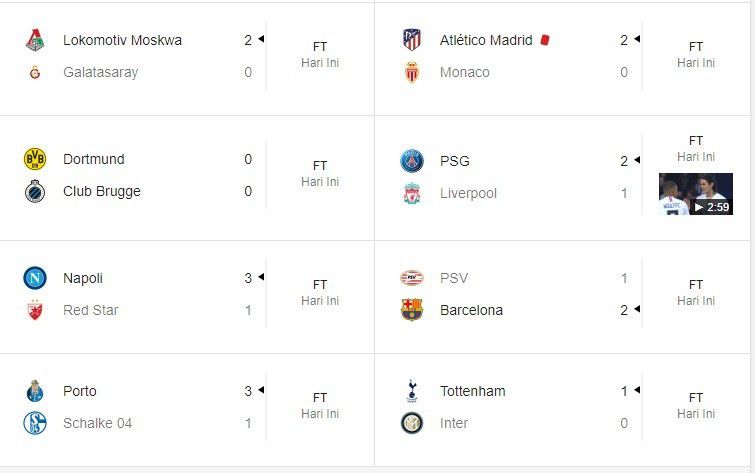Open FT status of Dortmund match
This screenshot has height=473, width=755.
point(320,166)
